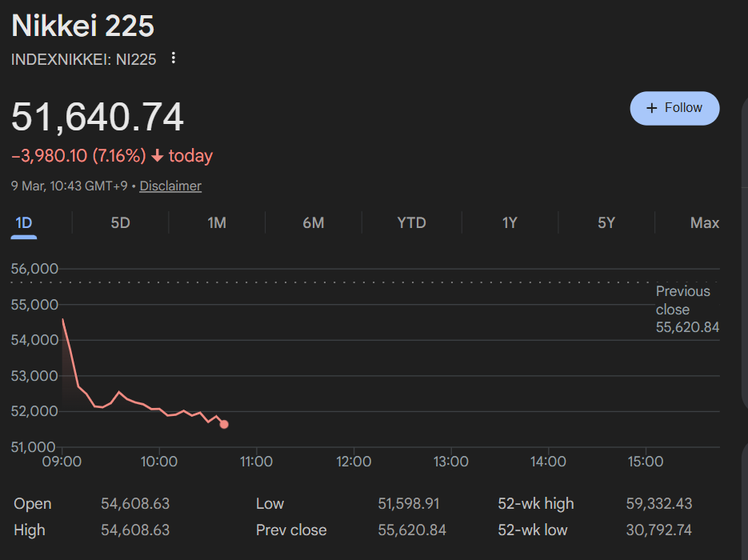This screenshot has width=748, height=560.
Task: Show the 1Y chart range
Action: tap(510, 222)
